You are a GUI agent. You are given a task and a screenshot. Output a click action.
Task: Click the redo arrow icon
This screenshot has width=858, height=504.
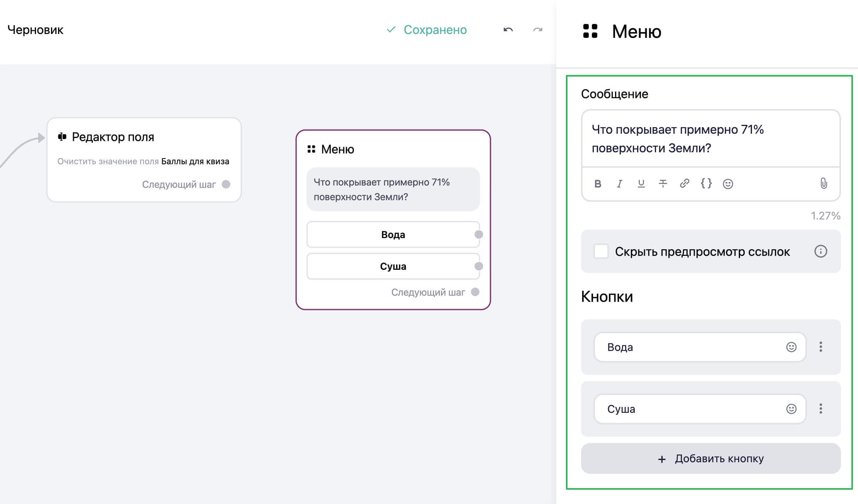point(538,30)
